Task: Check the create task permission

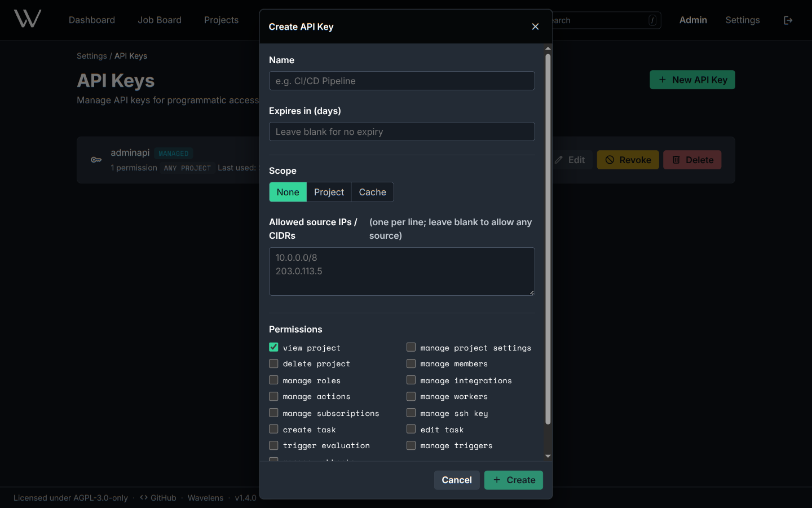Action: [273, 429]
